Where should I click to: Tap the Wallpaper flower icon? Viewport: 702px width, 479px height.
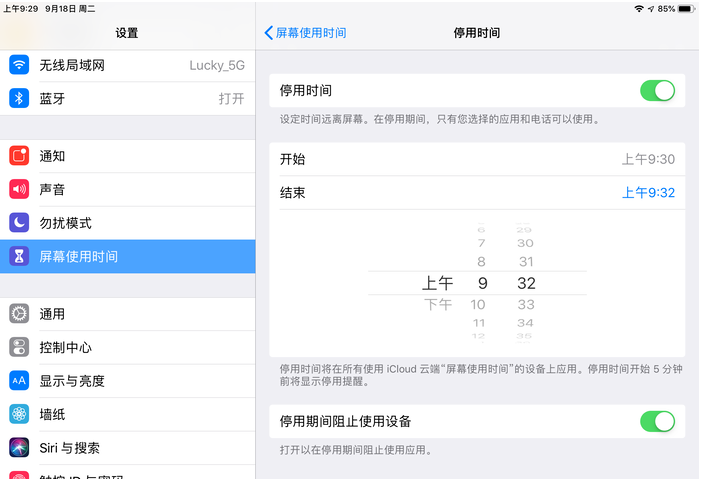[x=19, y=414]
